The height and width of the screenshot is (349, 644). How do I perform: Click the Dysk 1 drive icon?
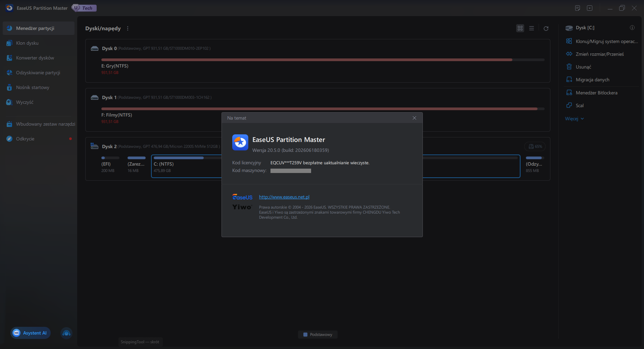tap(95, 97)
